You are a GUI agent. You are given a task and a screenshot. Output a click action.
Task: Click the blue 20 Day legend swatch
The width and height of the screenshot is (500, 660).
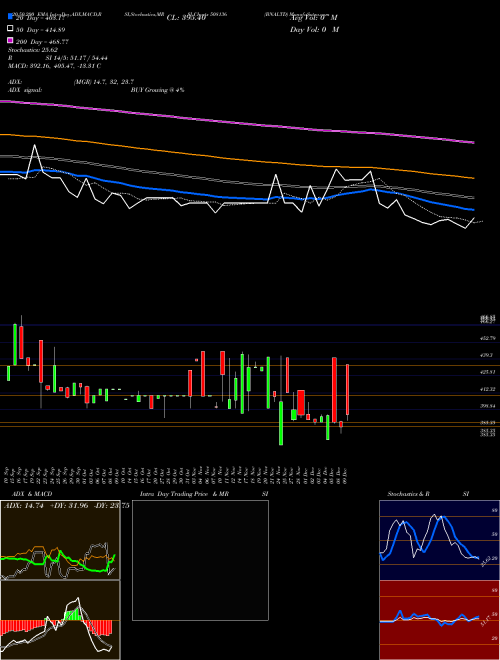[x=11, y=16]
